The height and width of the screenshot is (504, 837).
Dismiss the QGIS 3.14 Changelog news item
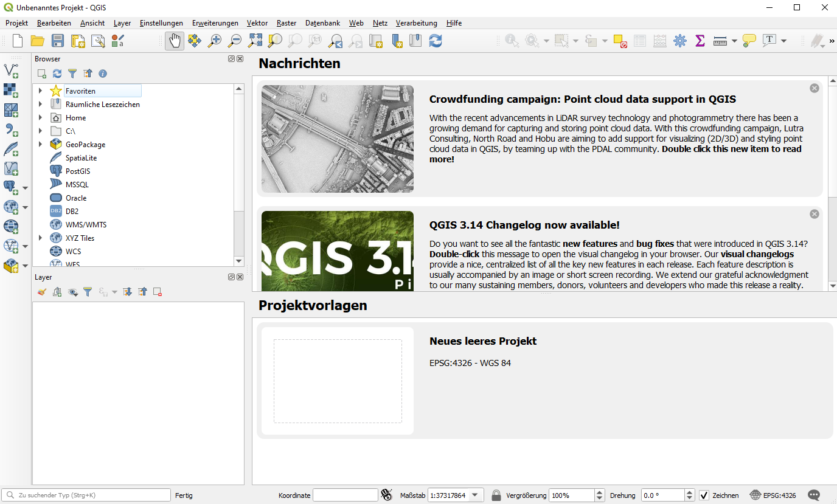pyautogui.click(x=814, y=214)
